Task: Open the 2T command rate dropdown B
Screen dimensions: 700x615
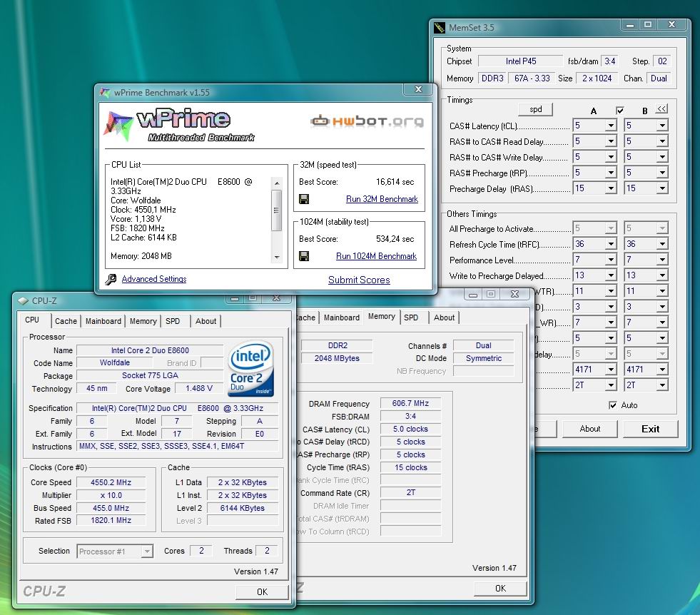Action: coord(662,385)
